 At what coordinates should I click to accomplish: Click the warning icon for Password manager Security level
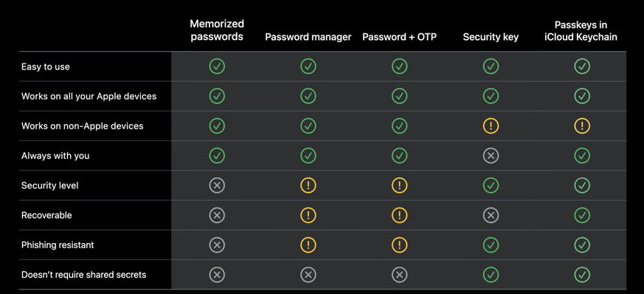click(308, 185)
